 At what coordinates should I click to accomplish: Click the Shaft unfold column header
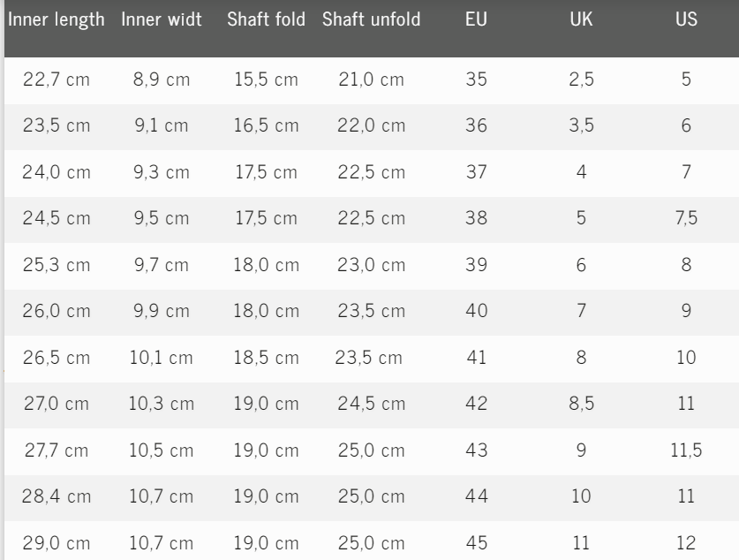[x=371, y=19]
